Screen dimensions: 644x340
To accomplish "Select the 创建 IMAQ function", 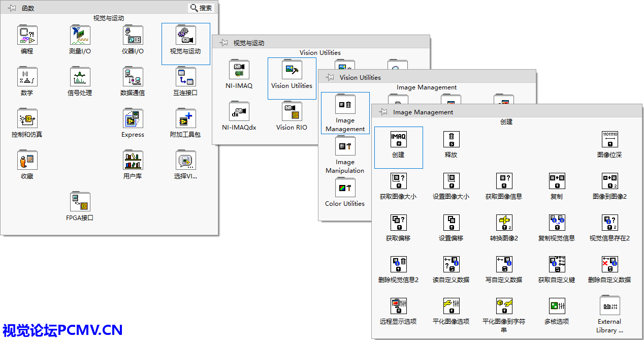I will click(398, 139).
